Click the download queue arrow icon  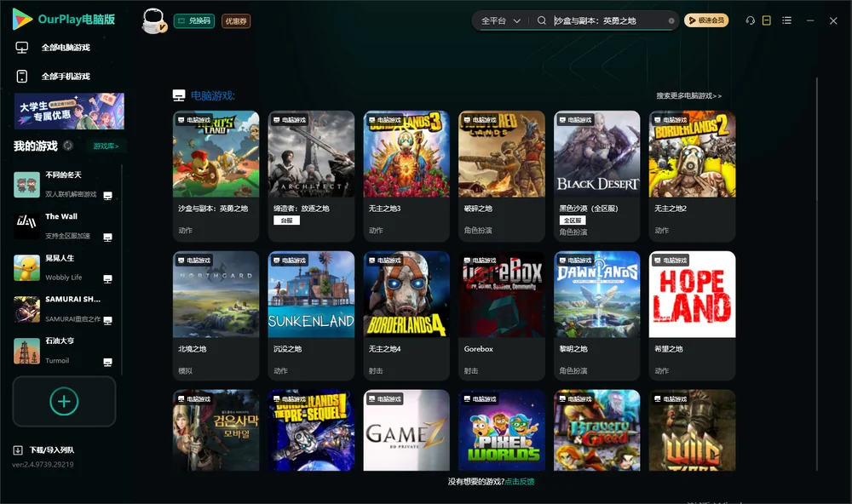tap(18, 450)
